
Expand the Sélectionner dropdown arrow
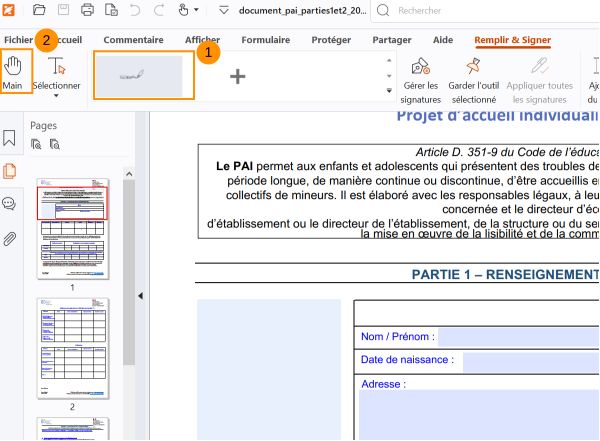pyautogui.click(x=56, y=96)
